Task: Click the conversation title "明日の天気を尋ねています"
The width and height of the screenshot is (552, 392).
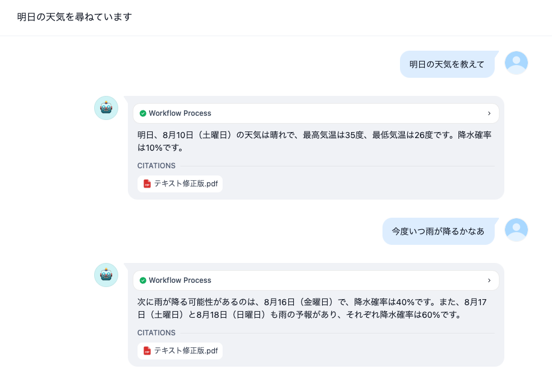Action: coord(74,17)
